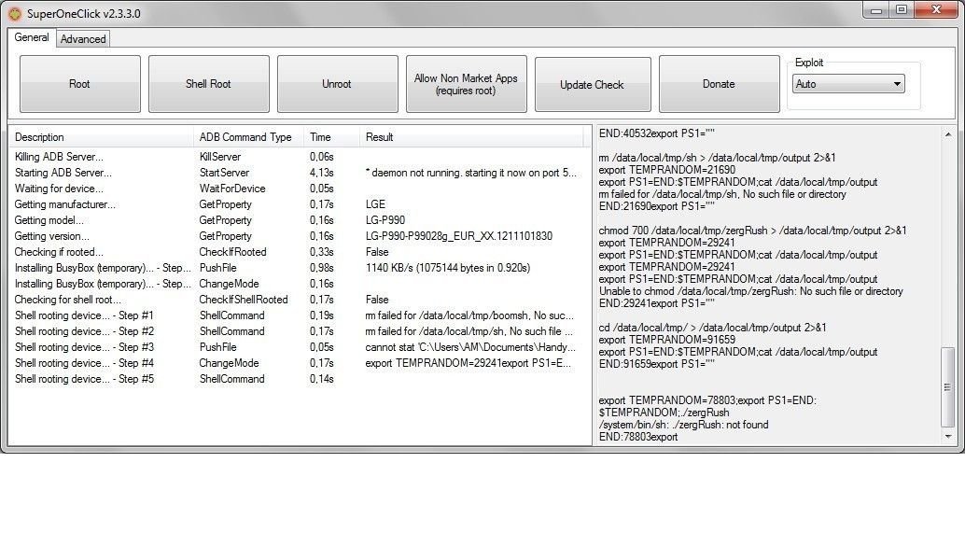The height and width of the screenshot is (560, 965).
Task: Click the '4,13s' time cell
Action: pos(321,173)
